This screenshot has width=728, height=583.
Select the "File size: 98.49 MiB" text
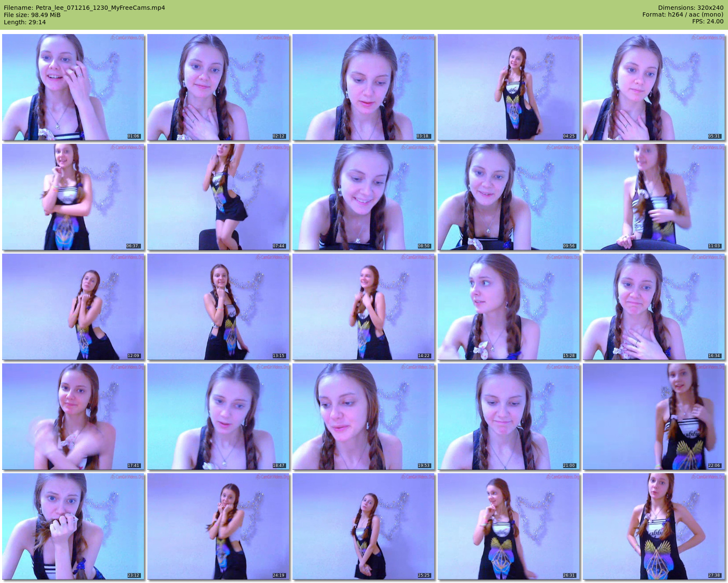[32, 15]
